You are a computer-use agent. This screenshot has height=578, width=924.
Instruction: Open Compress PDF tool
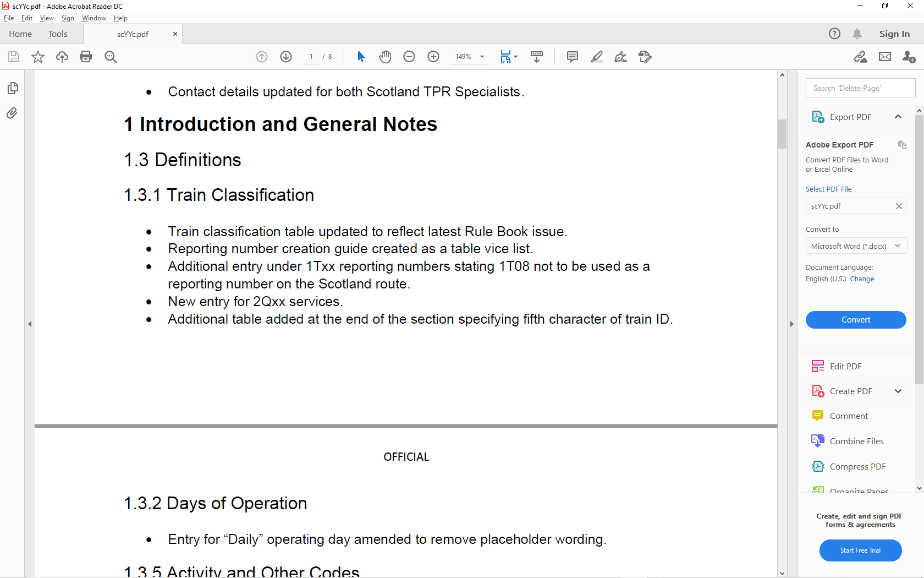(x=857, y=467)
